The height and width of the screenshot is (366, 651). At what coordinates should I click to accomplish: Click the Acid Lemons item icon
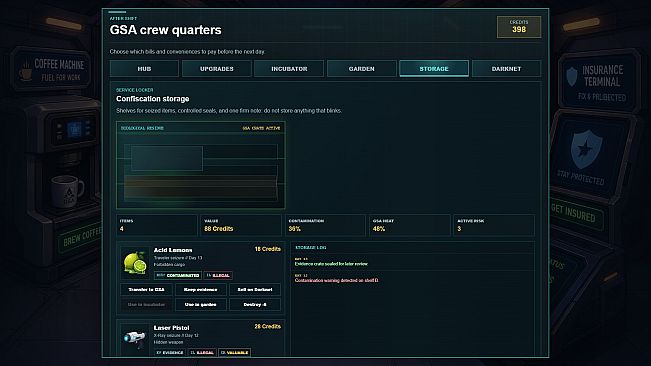coord(135,263)
